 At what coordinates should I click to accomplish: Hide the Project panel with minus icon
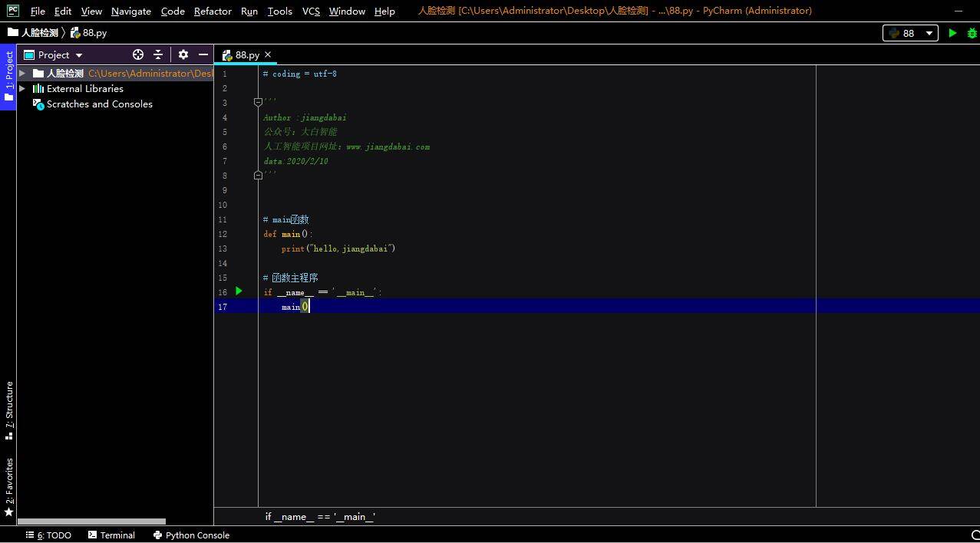[203, 54]
